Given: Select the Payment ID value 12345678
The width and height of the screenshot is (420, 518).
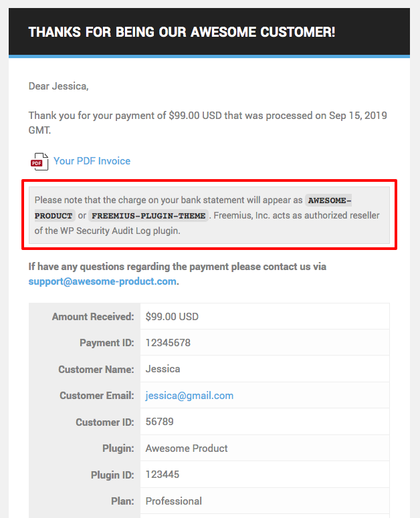Looking at the screenshot, I should [x=168, y=343].
